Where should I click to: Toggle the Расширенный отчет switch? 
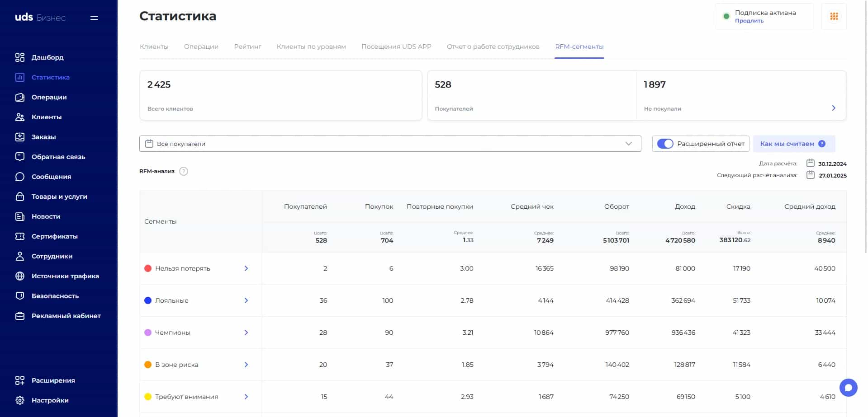pos(665,144)
